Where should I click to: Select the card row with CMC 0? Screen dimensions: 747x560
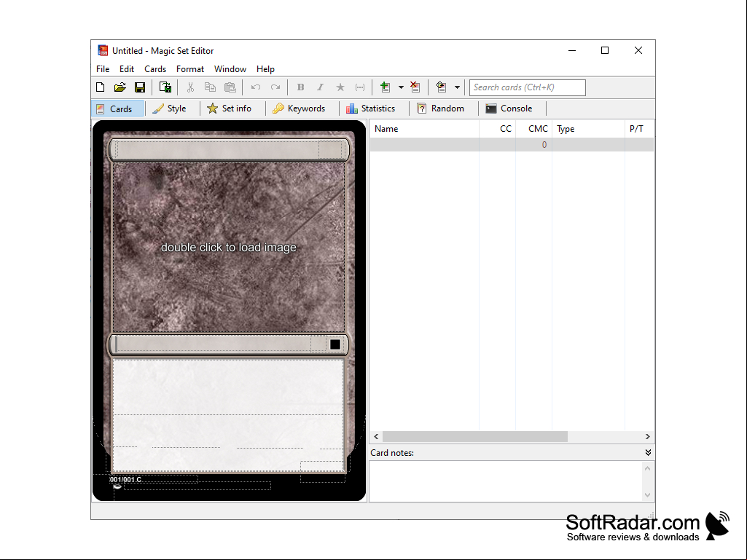coord(512,145)
